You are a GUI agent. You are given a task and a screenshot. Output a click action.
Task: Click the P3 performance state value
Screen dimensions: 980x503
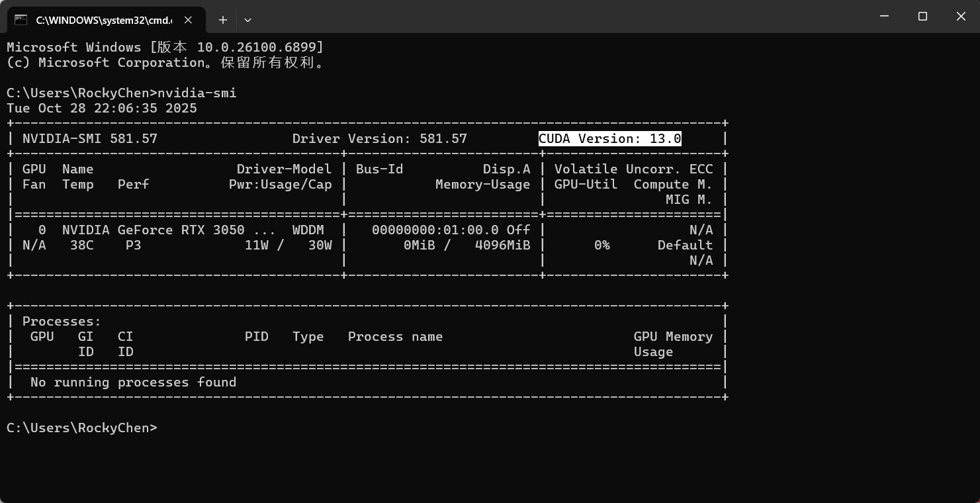134,246
